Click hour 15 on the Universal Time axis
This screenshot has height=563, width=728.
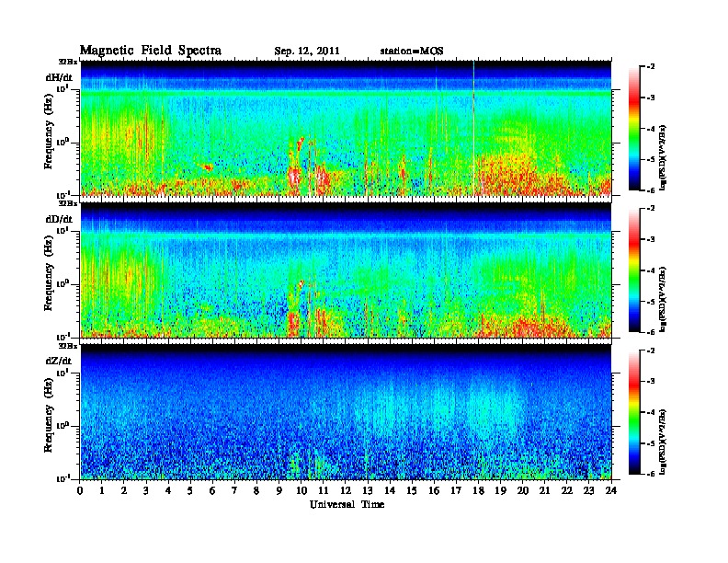coord(413,490)
